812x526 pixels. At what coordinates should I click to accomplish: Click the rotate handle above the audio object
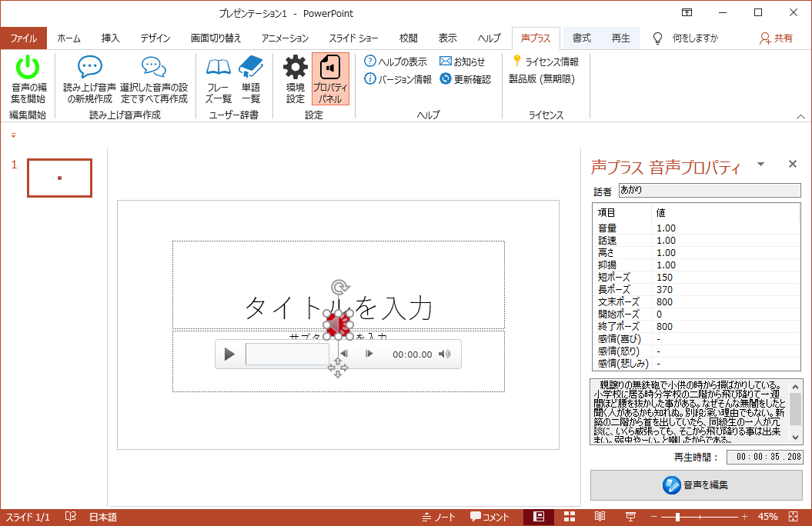coord(339,287)
